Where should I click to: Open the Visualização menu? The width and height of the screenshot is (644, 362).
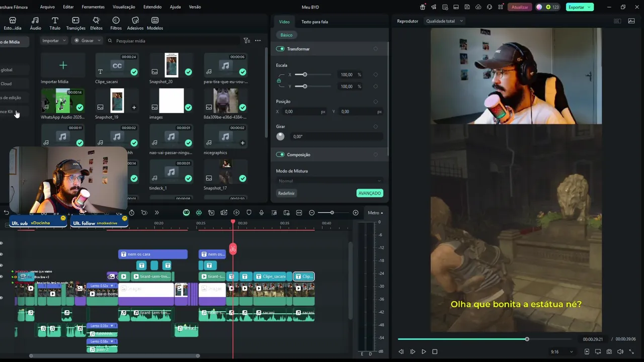(x=124, y=7)
